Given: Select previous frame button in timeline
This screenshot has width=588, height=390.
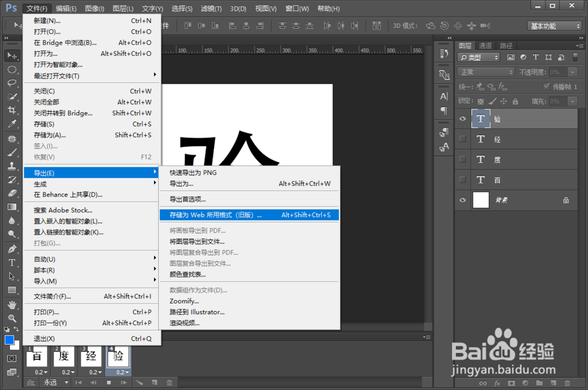Looking at the screenshot, I should pos(93,382).
